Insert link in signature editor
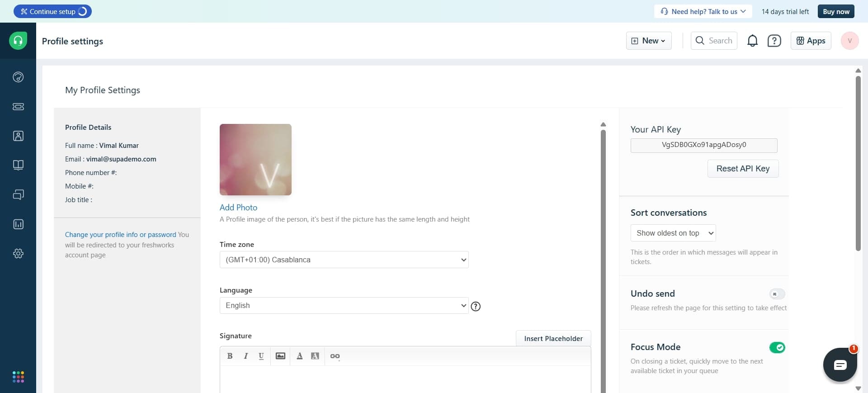This screenshot has width=868, height=393. point(335,356)
